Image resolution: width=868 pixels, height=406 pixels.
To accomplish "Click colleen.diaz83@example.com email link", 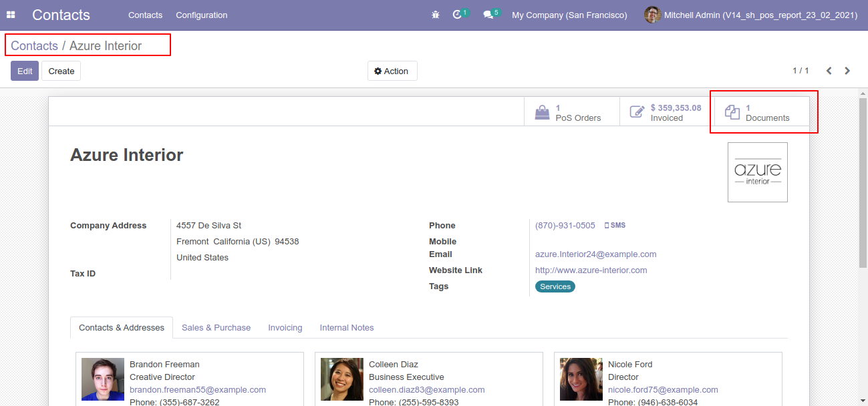I will point(427,390).
